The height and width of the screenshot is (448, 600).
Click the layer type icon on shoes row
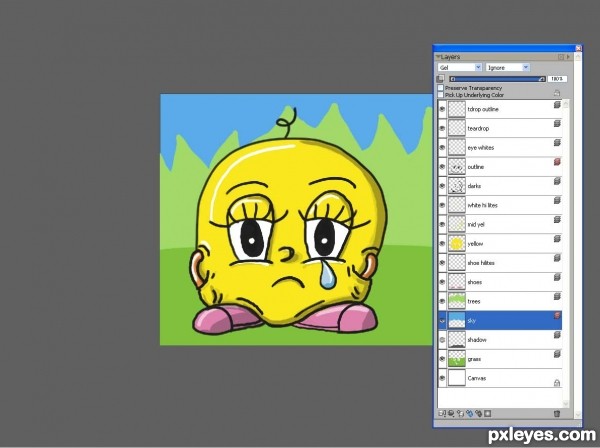coord(557,277)
